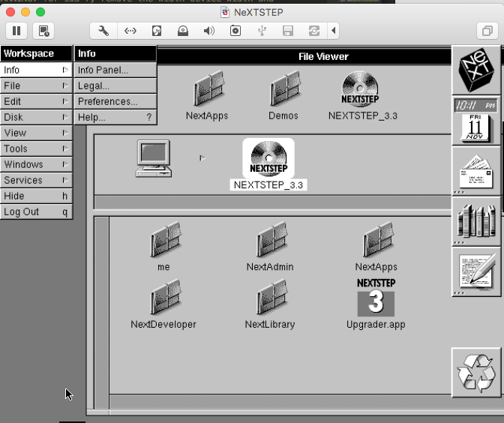Open the VM snapshots button
Image resolution: width=504 pixels, height=423 pixels.
coord(43,31)
